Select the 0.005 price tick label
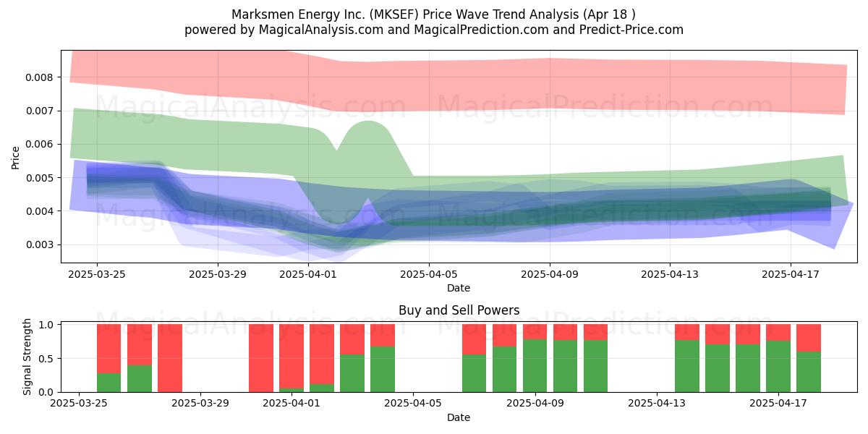Image resolution: width=868 pixels, height=434 pixels. coord(41,178)
